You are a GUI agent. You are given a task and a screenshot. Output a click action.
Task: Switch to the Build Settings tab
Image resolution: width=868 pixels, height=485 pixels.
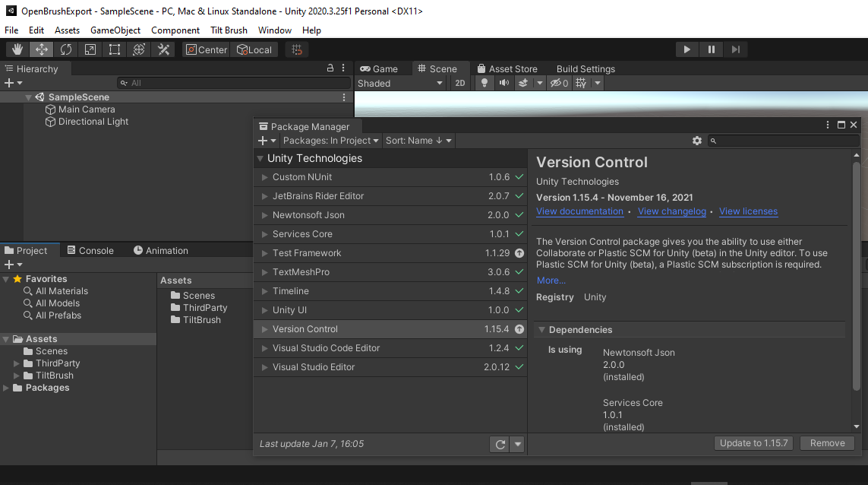tap(586, 68)
